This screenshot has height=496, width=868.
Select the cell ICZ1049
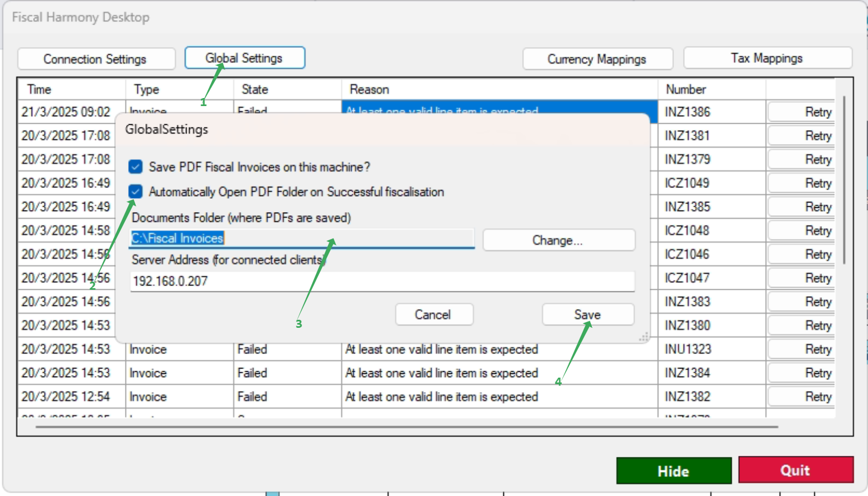coord(712,183)
